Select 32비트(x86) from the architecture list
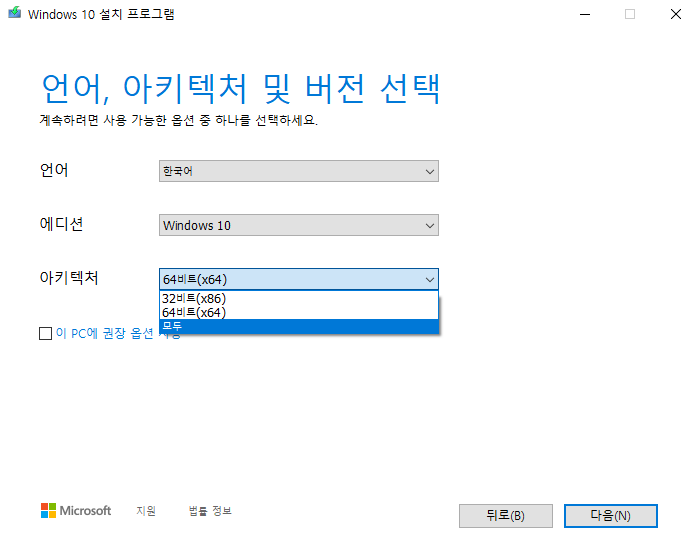This screenshot has height=553, width=697. click(x=299, y=298)
